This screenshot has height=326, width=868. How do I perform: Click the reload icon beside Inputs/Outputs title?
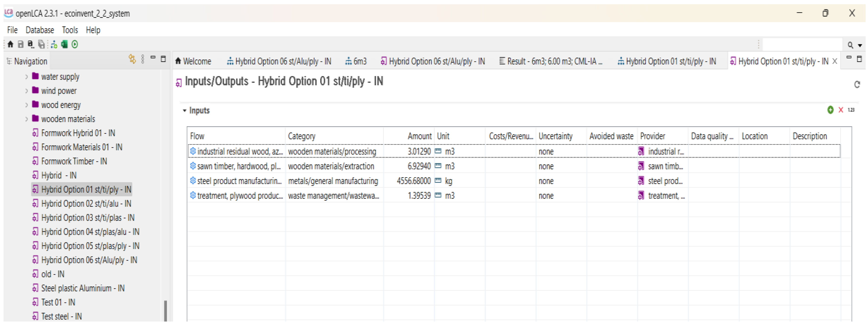pos(857,84)
